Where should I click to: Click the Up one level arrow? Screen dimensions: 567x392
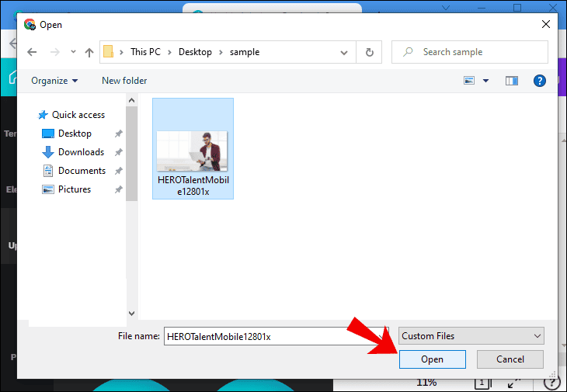(x=89, y=53)
